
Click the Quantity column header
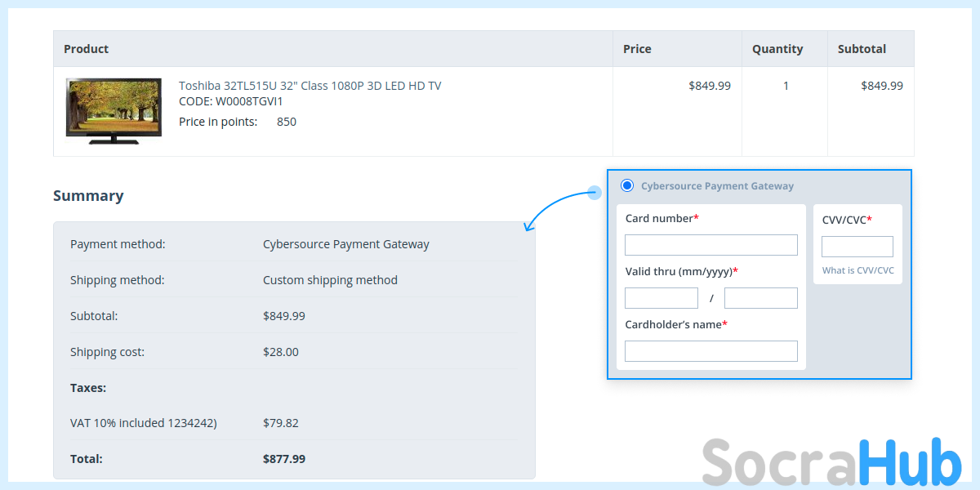777,49
